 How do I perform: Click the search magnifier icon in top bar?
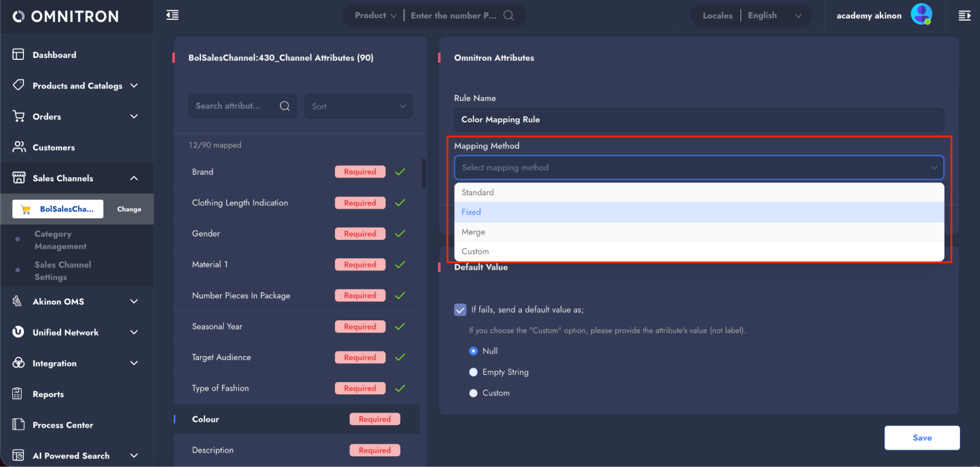[x=509, y=15]
